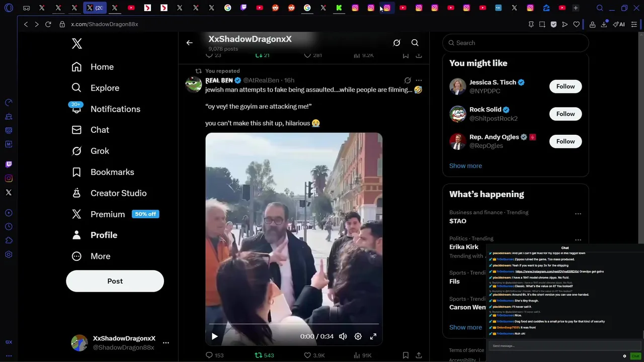
Task: Click the video progress bar
Action: [x=294, y=324]
